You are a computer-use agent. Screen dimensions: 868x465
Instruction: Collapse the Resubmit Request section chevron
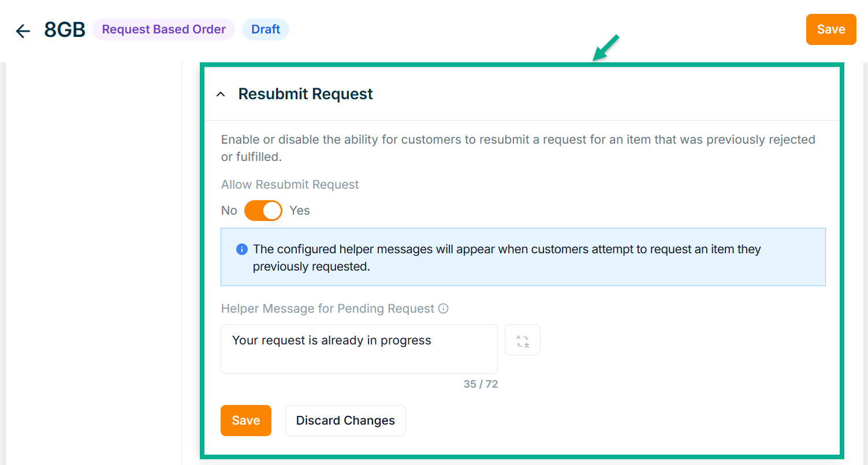tap(221, 94)
